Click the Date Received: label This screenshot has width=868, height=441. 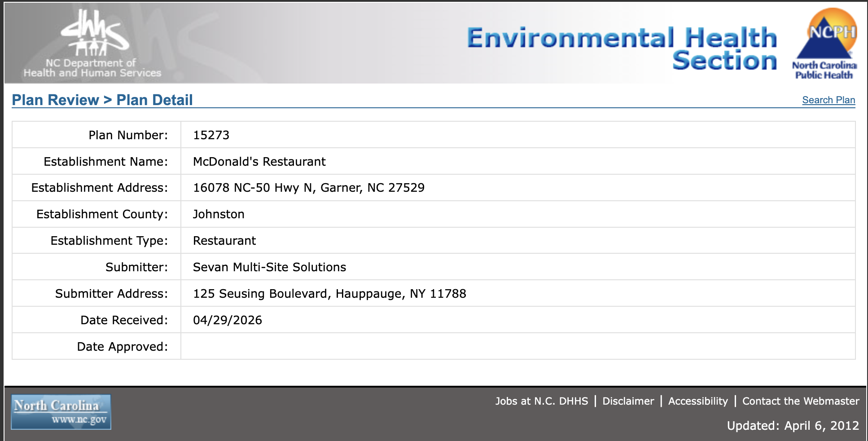click(124, 320)
